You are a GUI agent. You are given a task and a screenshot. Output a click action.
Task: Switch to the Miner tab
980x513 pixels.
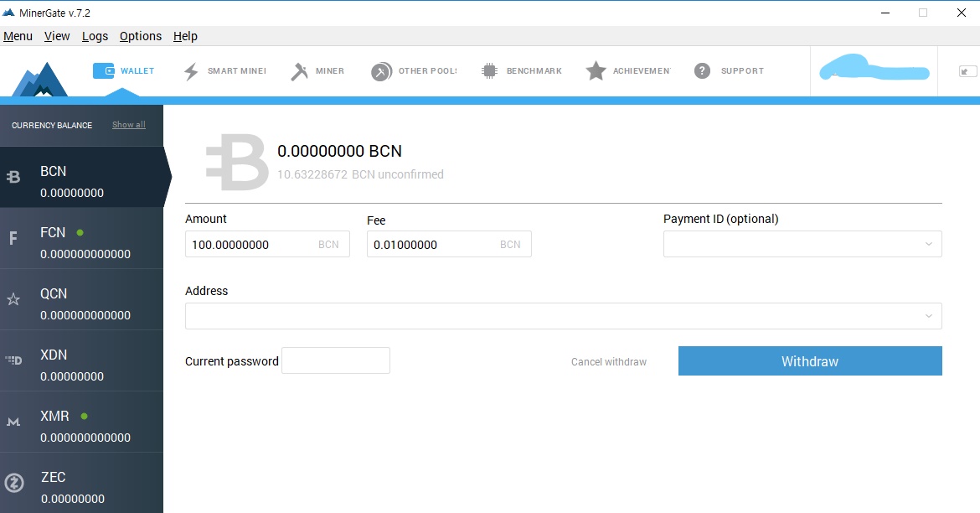(x=330, y=71)
